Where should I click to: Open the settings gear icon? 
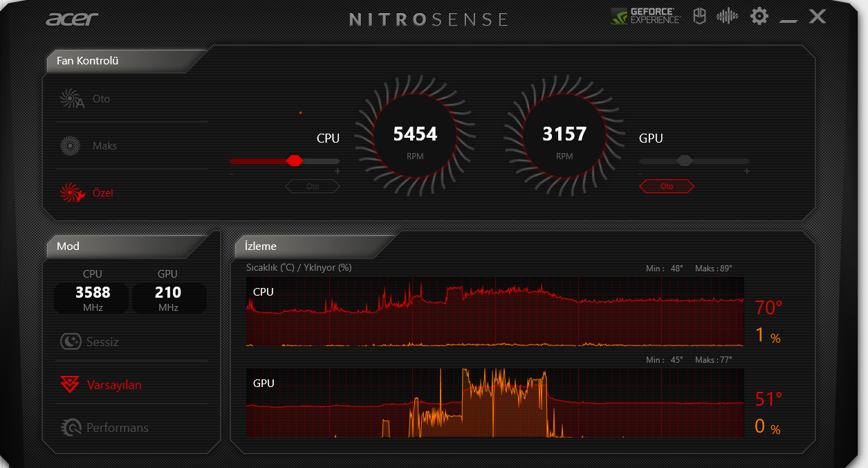tap(759, 16)
